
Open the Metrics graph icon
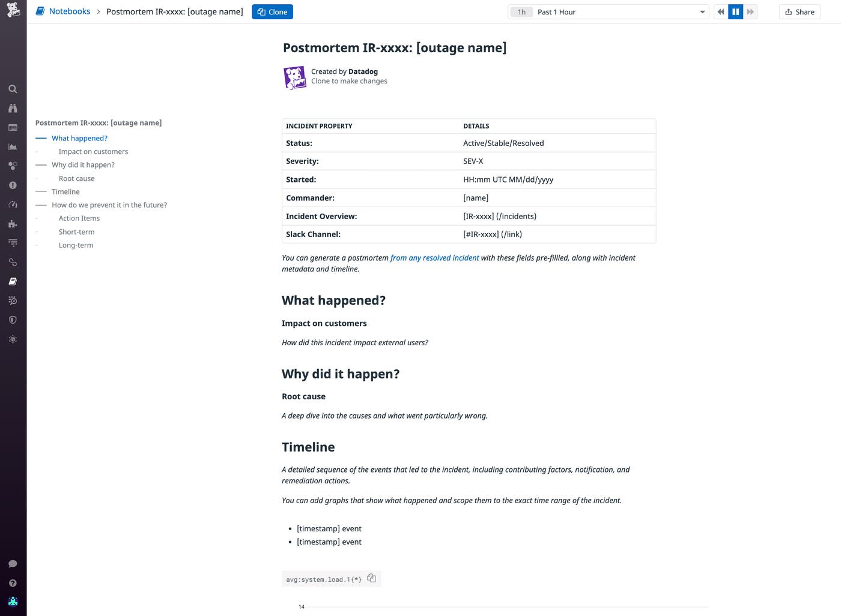13,146
